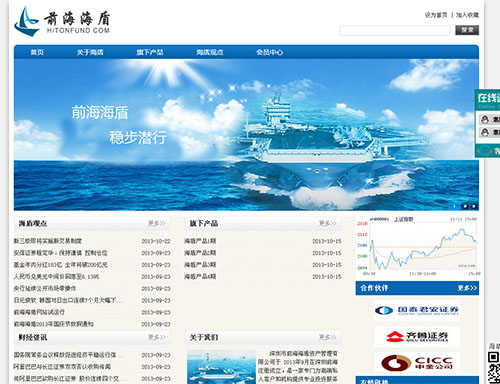This screenshot has width=500, height=384.
Task: Open the Qilu Securities partner logo
Action: click(x=417, y=337)
